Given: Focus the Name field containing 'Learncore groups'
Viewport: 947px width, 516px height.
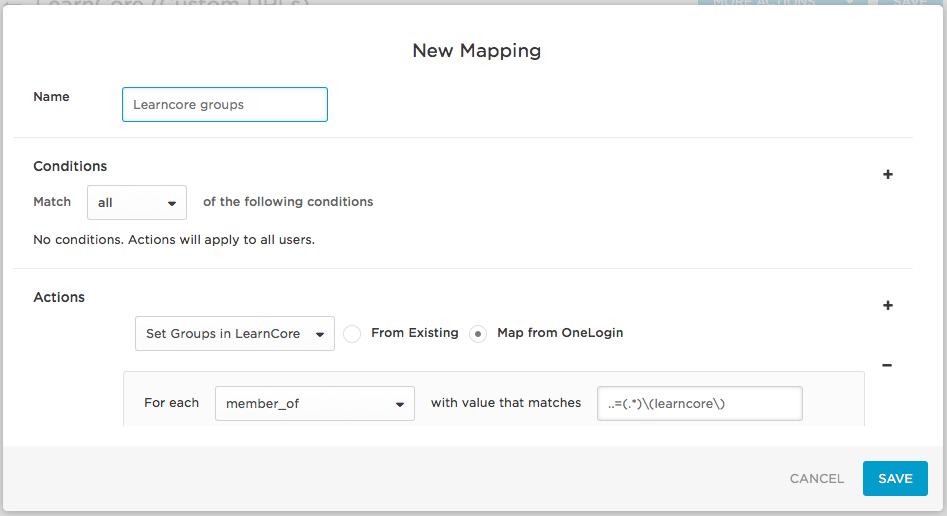Looking at the screenshot, I should (225, 105).
